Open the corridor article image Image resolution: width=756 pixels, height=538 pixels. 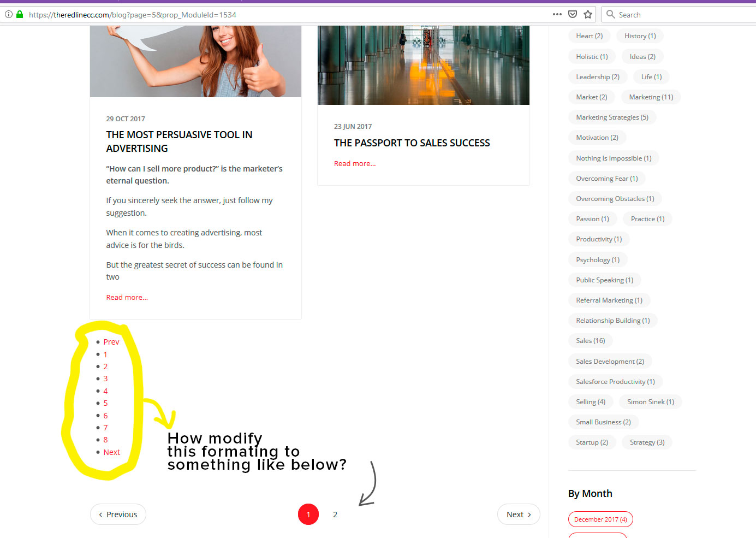point(424,65)
